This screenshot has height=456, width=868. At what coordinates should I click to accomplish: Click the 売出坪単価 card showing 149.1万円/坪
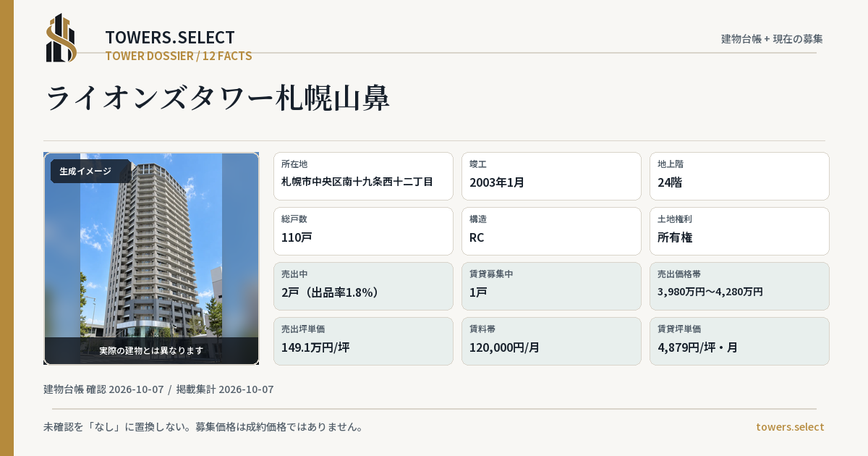click(363, 341)
